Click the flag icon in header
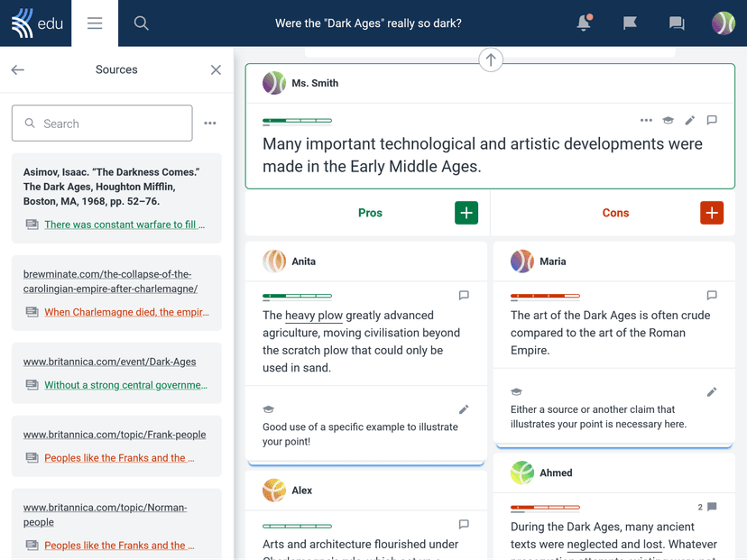747x560 pixels. point(630,23)
